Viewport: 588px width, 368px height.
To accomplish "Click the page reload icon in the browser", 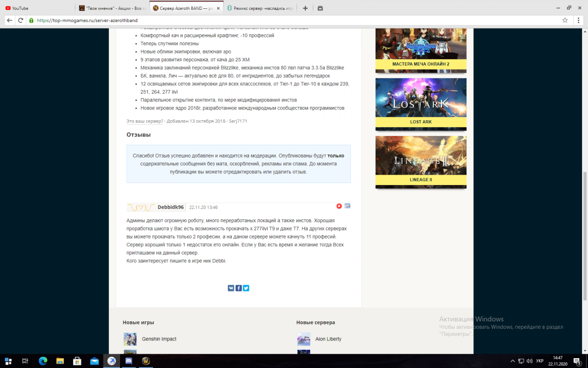I will [20, 20].
